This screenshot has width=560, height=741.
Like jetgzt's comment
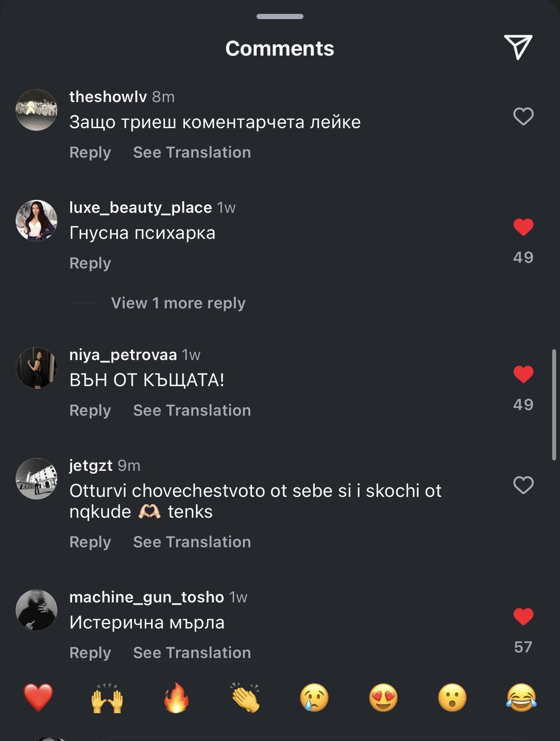click(523, 485)
